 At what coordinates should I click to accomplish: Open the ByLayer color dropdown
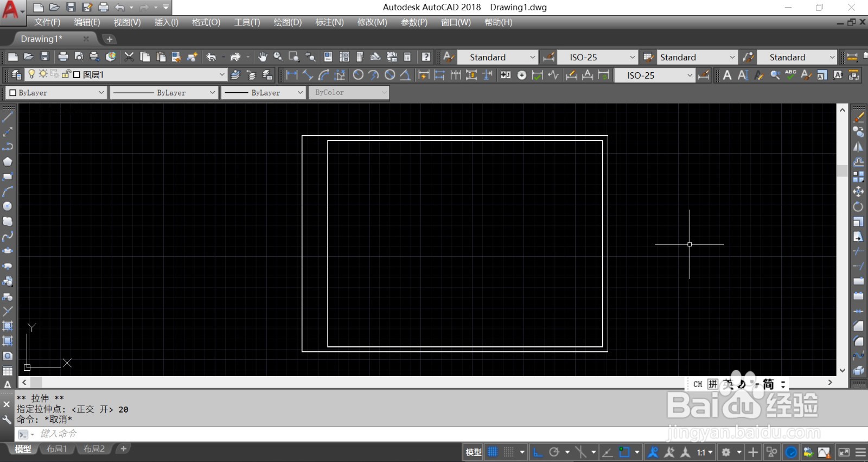click(x=56, y=93)
